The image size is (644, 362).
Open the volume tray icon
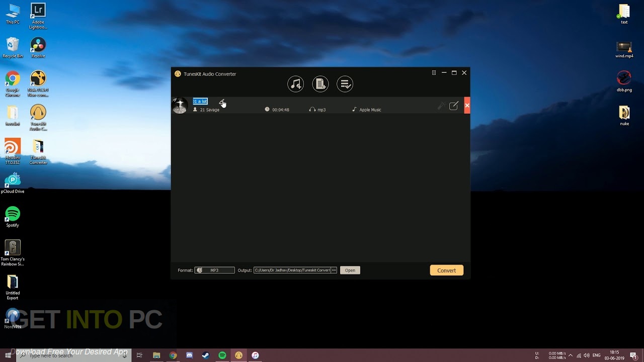coord(586,355)
